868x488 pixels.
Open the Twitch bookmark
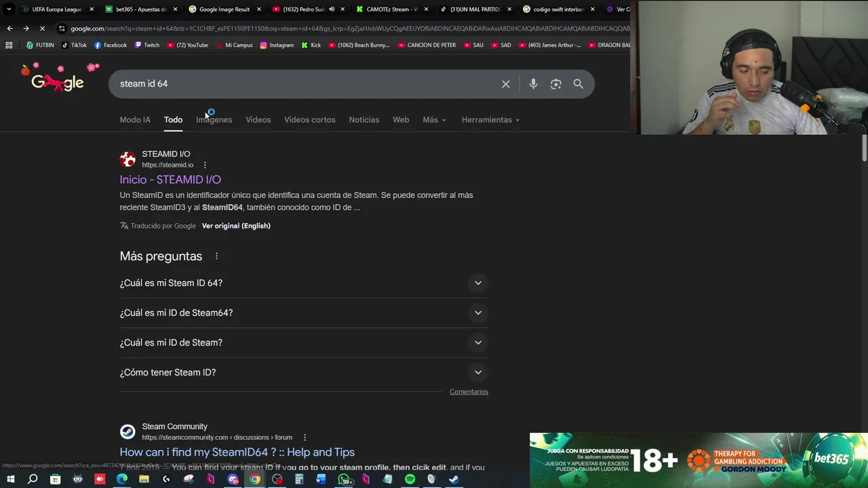point(147,45)
